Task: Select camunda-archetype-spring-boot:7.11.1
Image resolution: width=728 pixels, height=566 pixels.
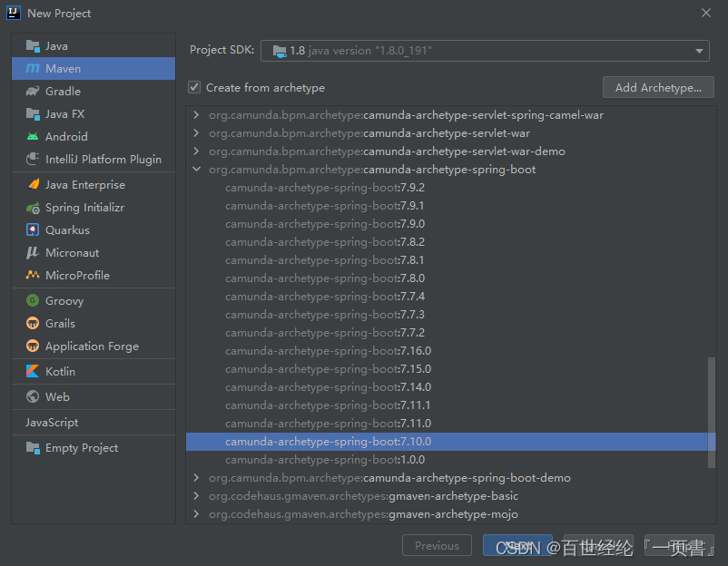Action: pyautogui.click(x=328, y=405)
